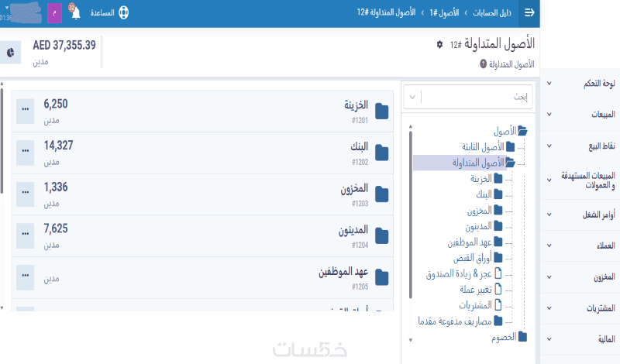
Task: Open عجز & زيادة الصندوق account in tree
Action: 459,273
